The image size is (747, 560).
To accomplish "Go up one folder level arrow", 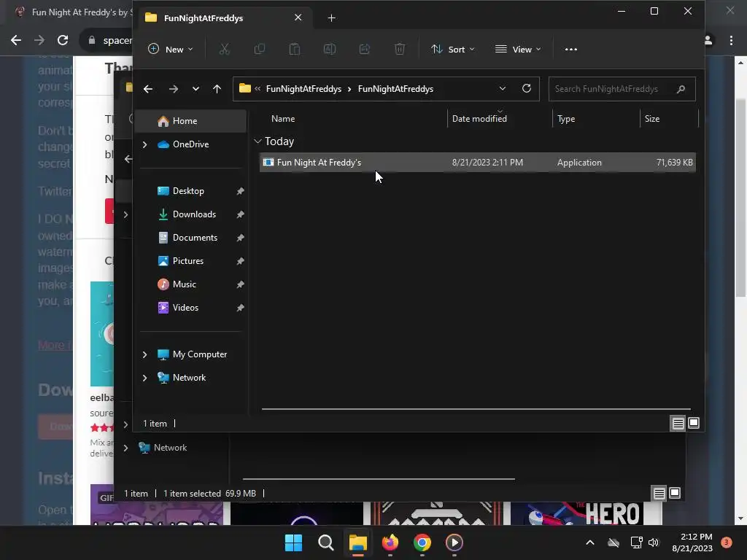I will pos(217,89).
